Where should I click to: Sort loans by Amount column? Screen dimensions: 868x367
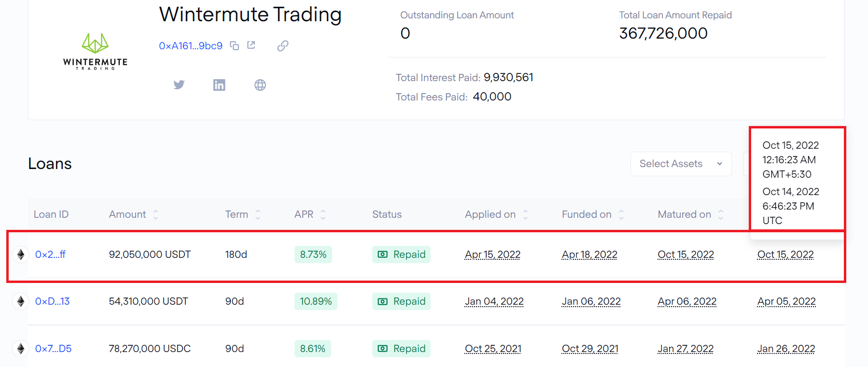coord(155,214)
